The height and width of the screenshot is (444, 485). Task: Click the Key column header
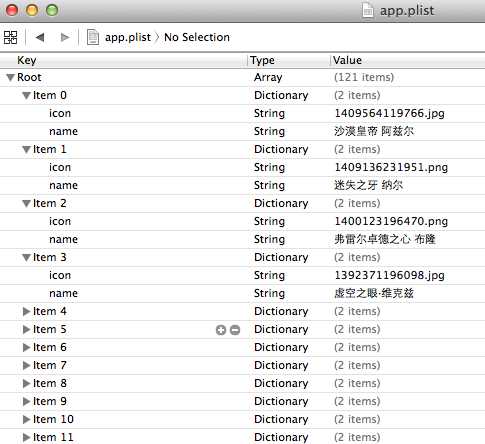click(x=123, y=60)
